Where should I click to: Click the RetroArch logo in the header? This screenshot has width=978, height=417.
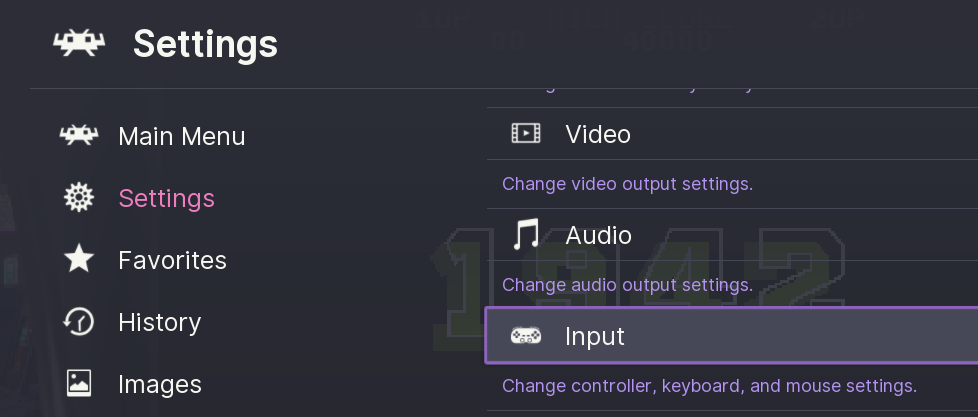tap(80, 42)
